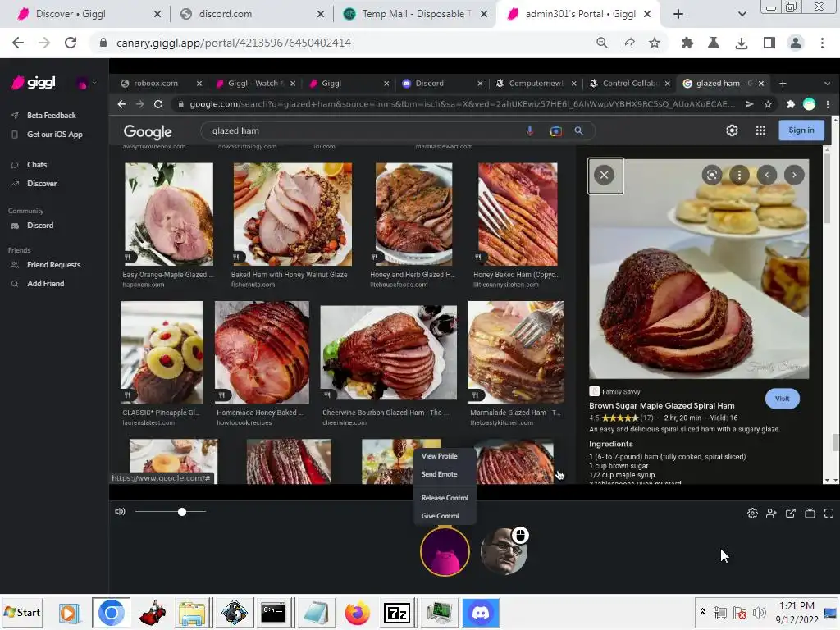The height and width of the screenshot is (630, 840).
Task: Open portal settings gear icon
Action: pos(752,514)
